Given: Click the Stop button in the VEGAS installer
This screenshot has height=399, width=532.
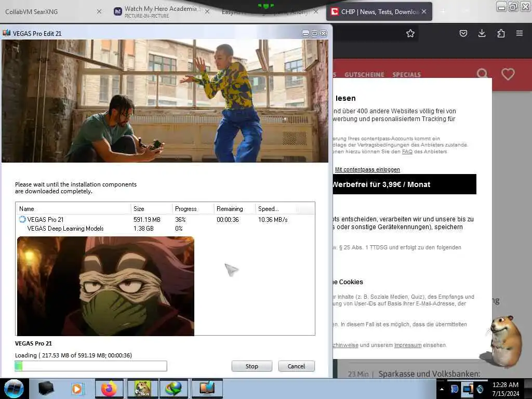Looking at the screenshot, I should [x=252, y=366].
